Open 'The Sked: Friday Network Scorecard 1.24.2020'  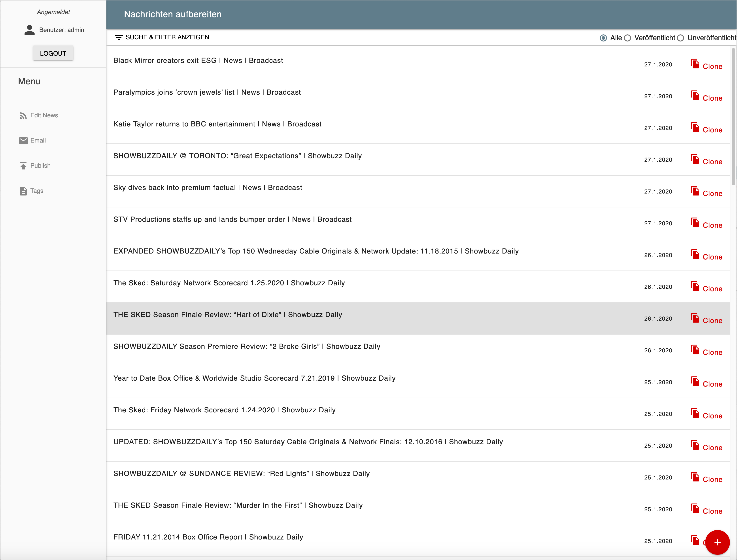(225, 410)
